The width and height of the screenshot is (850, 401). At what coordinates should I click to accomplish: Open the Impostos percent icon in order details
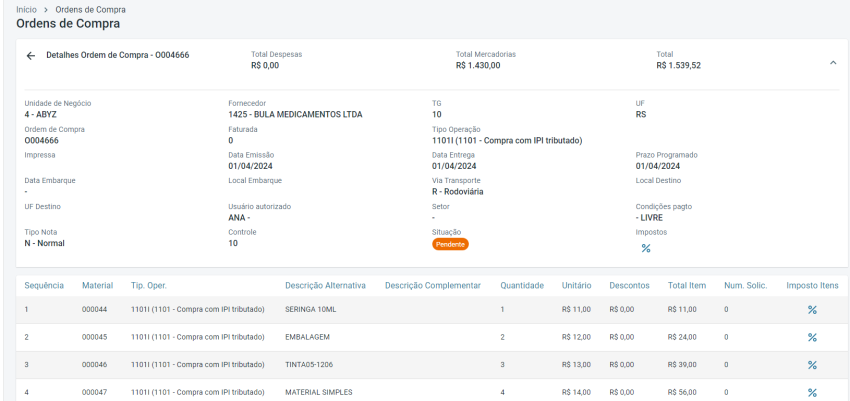pos(646,248)
